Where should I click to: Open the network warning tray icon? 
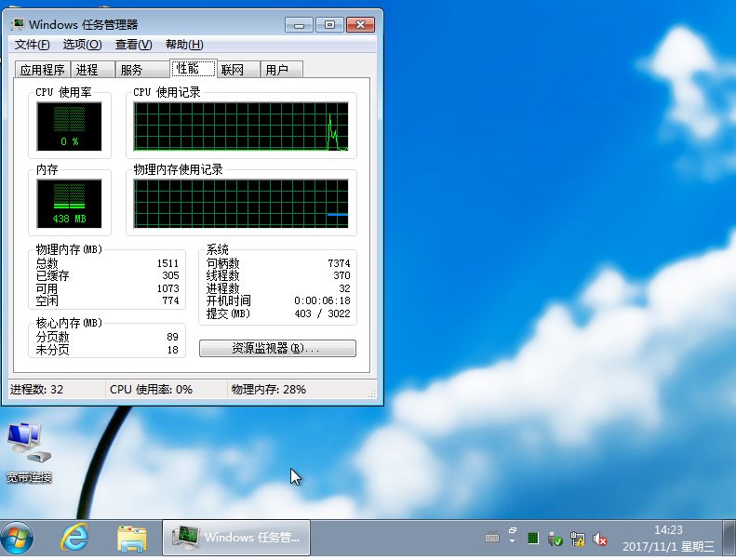pyautogui.click(x=577, y=539)
